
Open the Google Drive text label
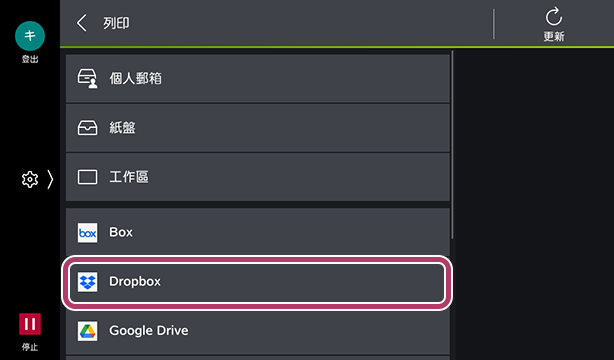pos(148,331)
